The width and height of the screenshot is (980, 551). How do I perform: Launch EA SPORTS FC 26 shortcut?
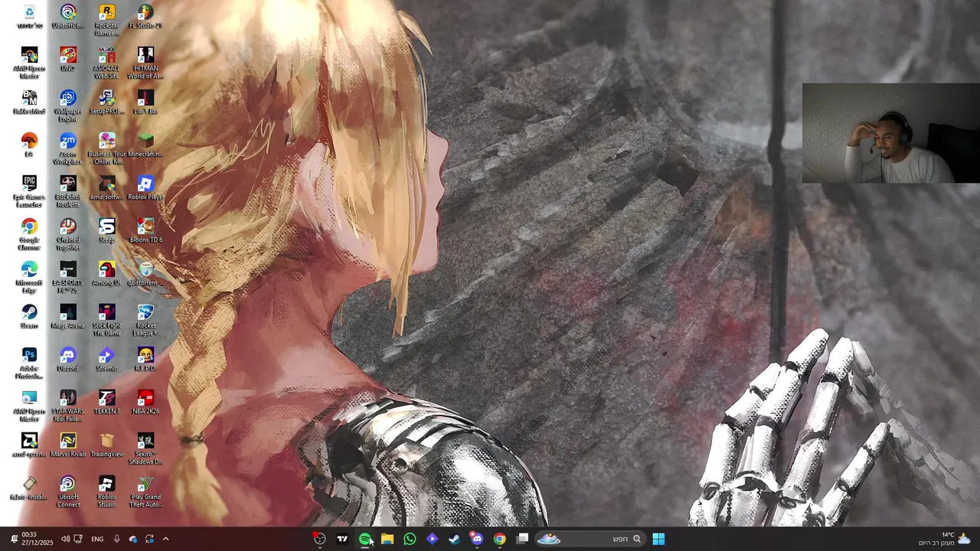68,277
